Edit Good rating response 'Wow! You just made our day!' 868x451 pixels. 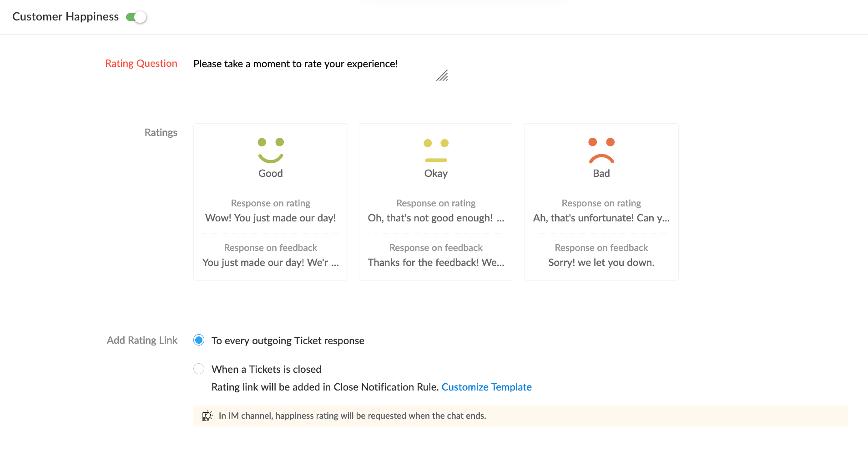point(271,218)
